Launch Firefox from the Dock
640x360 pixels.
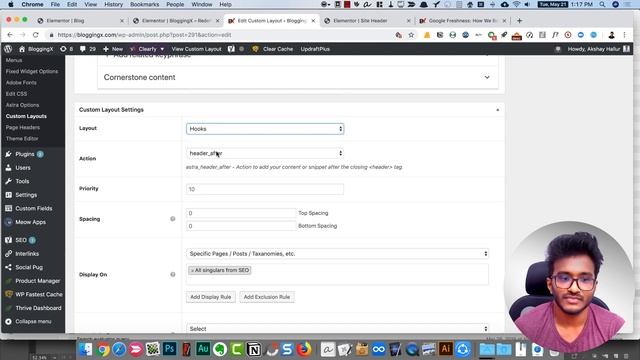pyautogui.click(x=304, y=349)
